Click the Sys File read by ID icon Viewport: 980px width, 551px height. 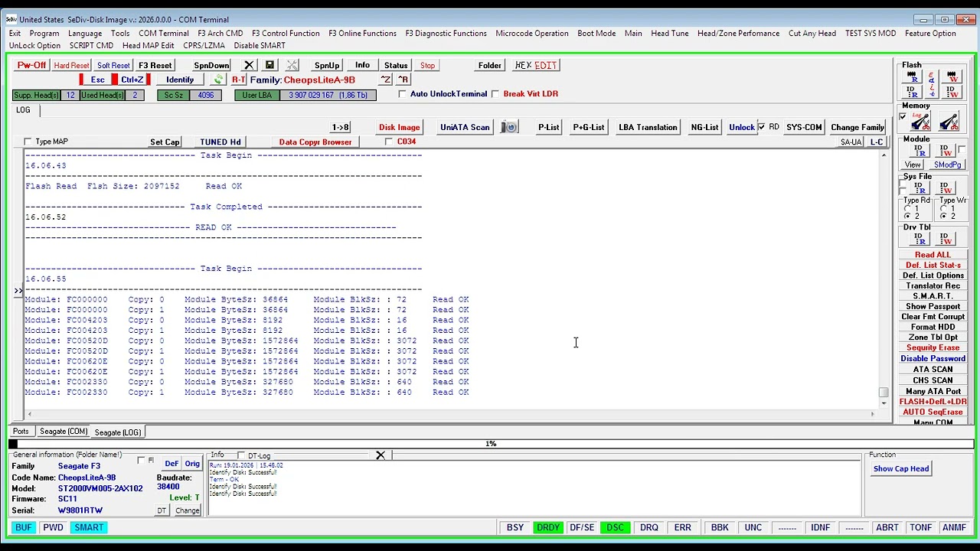919,187
